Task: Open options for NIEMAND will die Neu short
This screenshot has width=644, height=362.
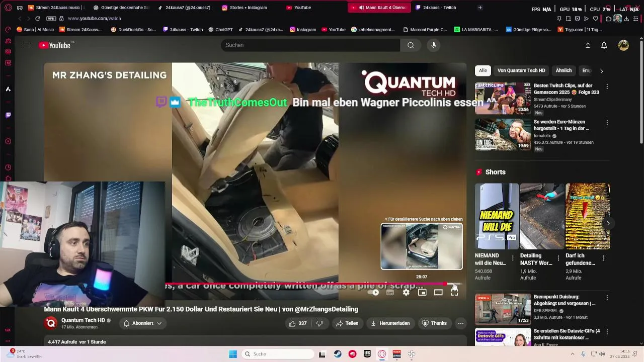Action: pyautogui.click(x=513, y=258)
